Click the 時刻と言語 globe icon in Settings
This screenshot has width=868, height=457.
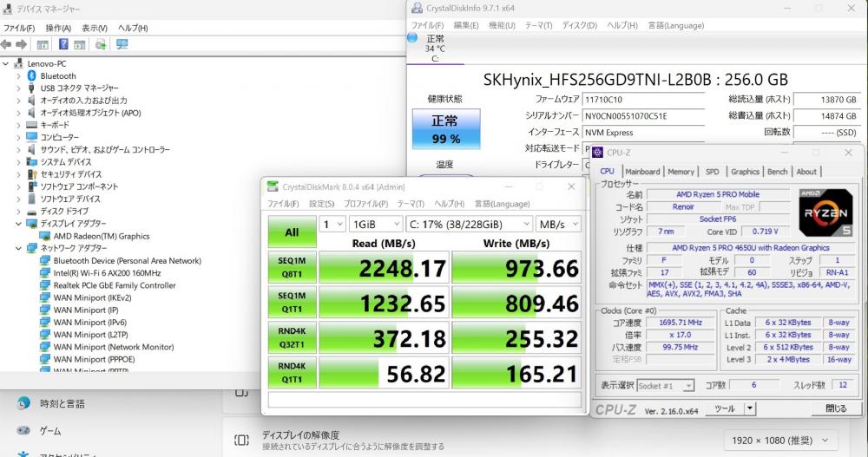[23, 402]
